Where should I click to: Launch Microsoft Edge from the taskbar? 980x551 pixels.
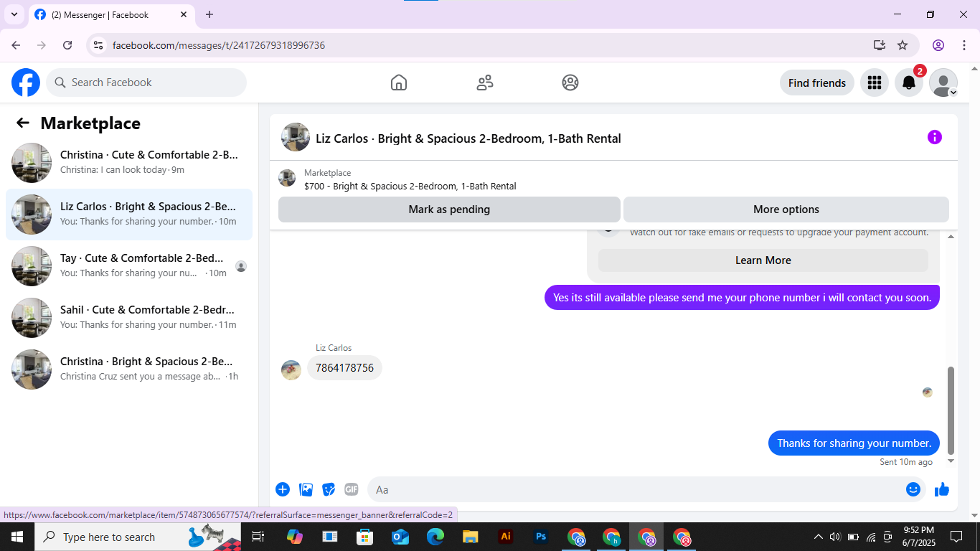point(435,537)
